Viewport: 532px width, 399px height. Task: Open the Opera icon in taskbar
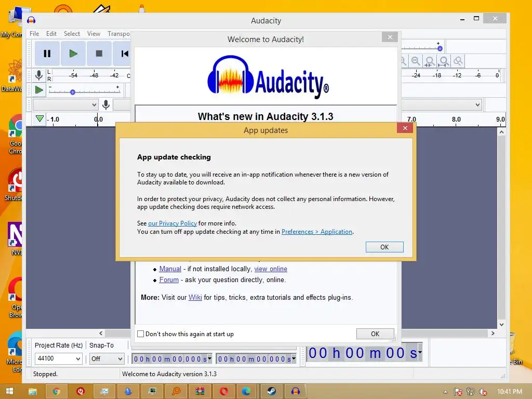(x=224, y=392)
